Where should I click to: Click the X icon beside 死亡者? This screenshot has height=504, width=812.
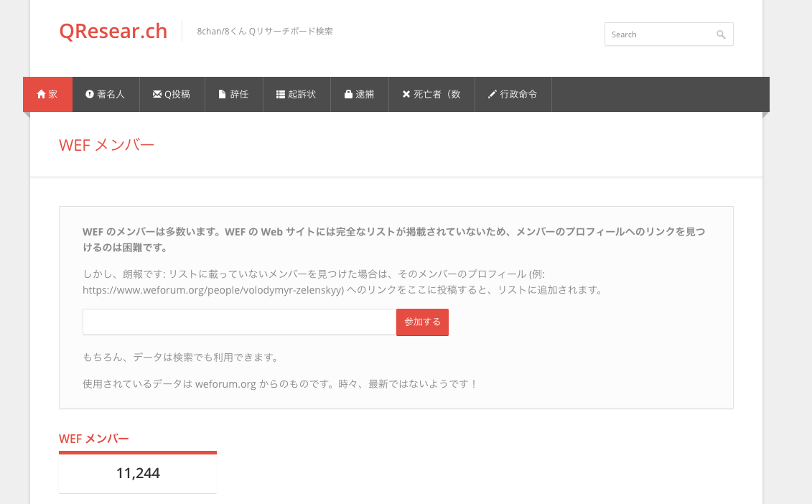[x=406, y=94]
